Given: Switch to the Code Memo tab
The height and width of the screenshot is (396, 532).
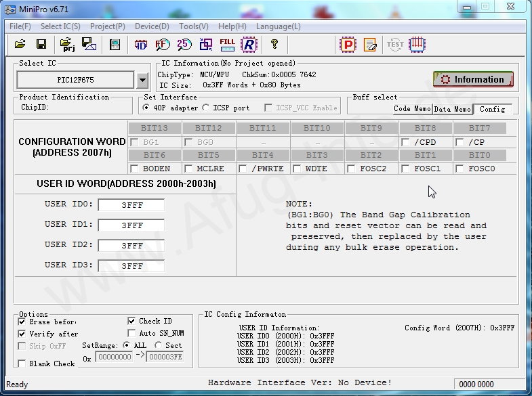Looking at the screenshot, I should (x=412, y=109).
